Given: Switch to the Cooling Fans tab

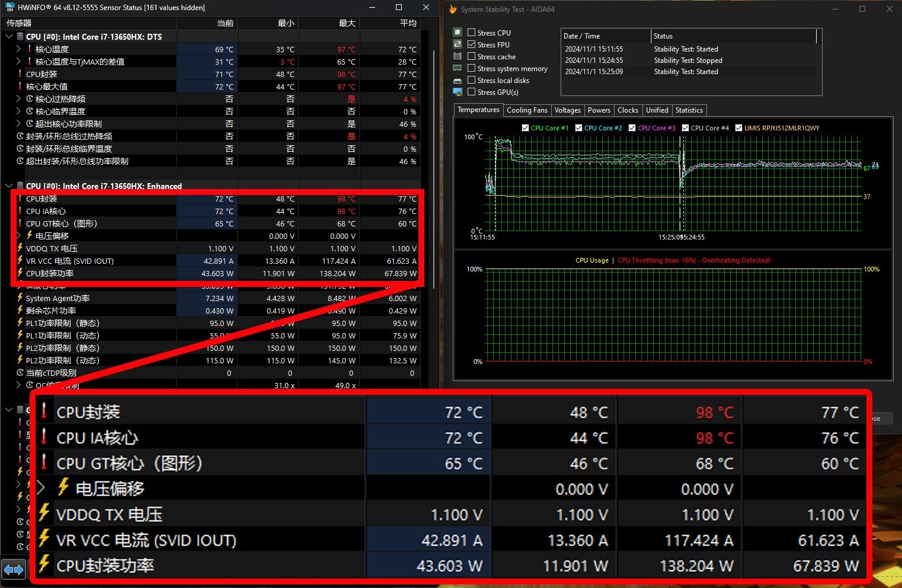Looking at the screenshot, I should click(x=527, y=110).
